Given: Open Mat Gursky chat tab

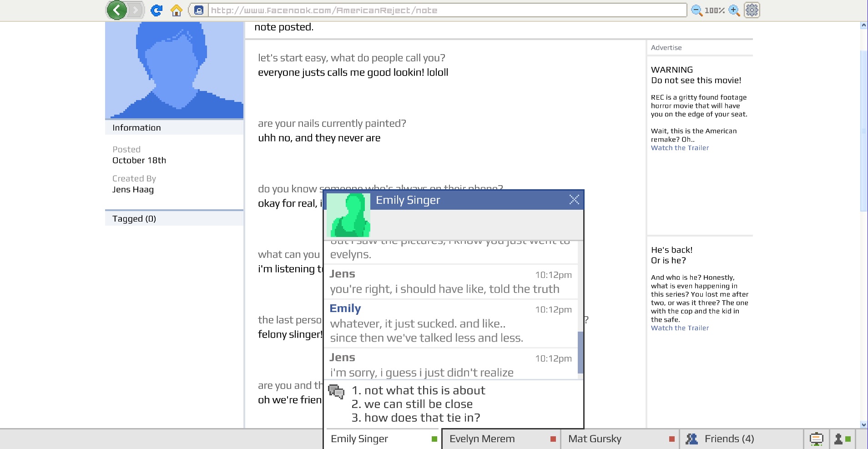Looking at the screenshot, I should pos(619,439).
